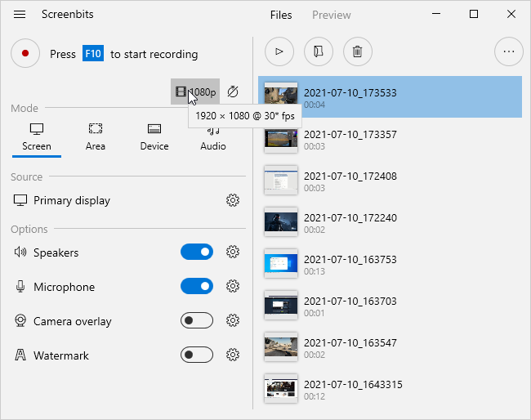This screenshot has height=420, width=531.
Task: Click the F10 hotkey badge
Action: (x=93, y=53)
